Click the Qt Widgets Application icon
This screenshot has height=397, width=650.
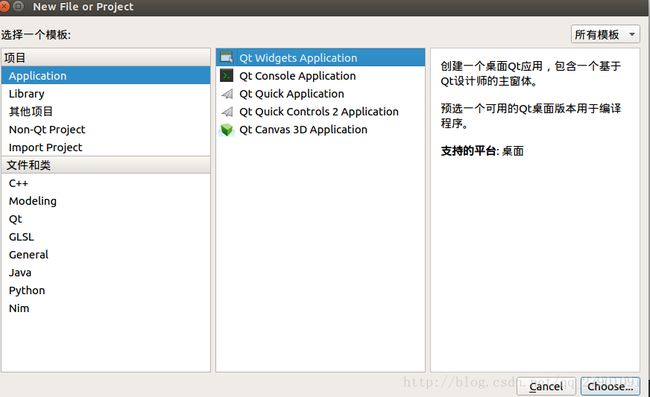(x=226, y=58)
